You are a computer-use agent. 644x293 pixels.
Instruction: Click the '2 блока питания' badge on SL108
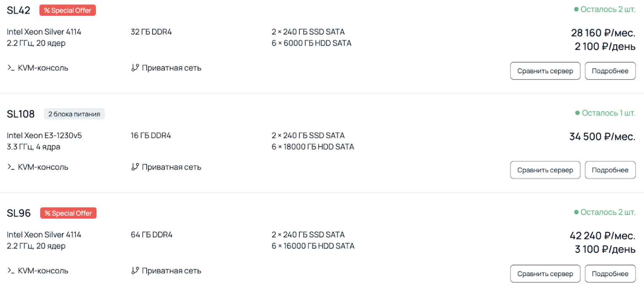[x=74, y=114]
